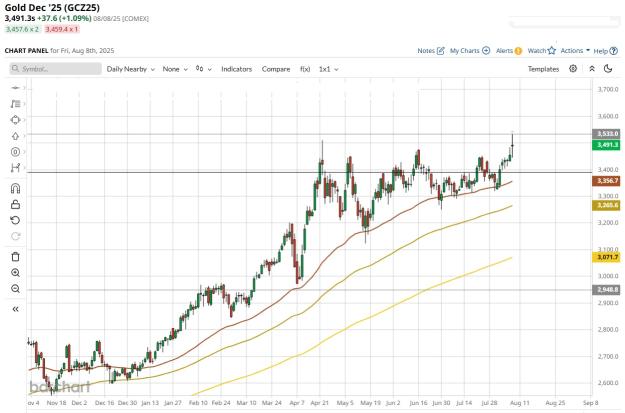Click the 3,700.0 price axis label
This screenshot has width=625, height=413.
click(x=608, y=89)
